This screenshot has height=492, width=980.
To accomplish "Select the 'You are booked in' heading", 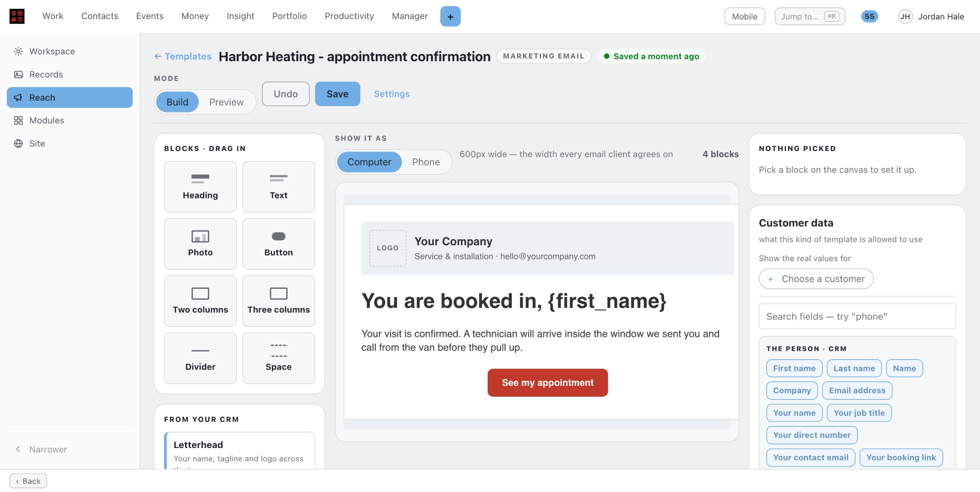I will (514, 301).
